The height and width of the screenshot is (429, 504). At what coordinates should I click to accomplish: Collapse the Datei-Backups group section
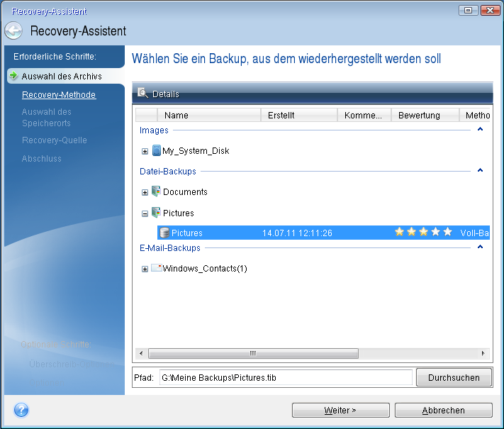click(x=480, y=171)
